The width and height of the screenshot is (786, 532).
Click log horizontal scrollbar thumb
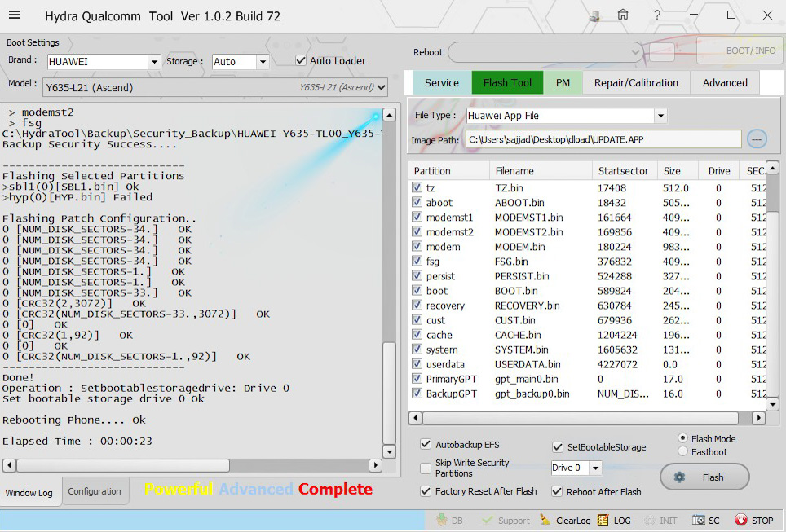coord(123,465)
